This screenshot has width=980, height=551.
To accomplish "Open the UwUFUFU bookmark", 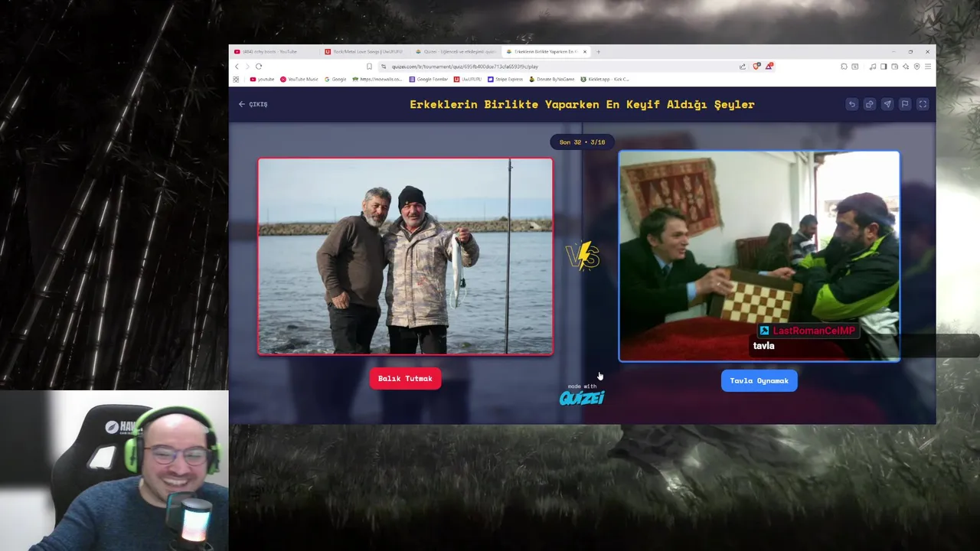I will 468,79.
